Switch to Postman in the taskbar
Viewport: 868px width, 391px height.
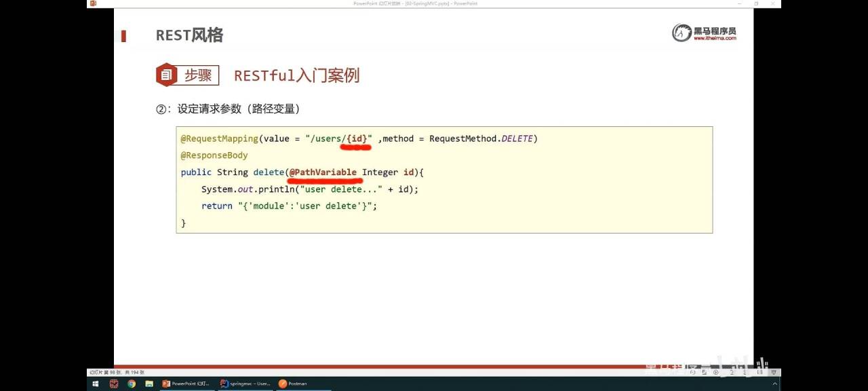point(303,384)
